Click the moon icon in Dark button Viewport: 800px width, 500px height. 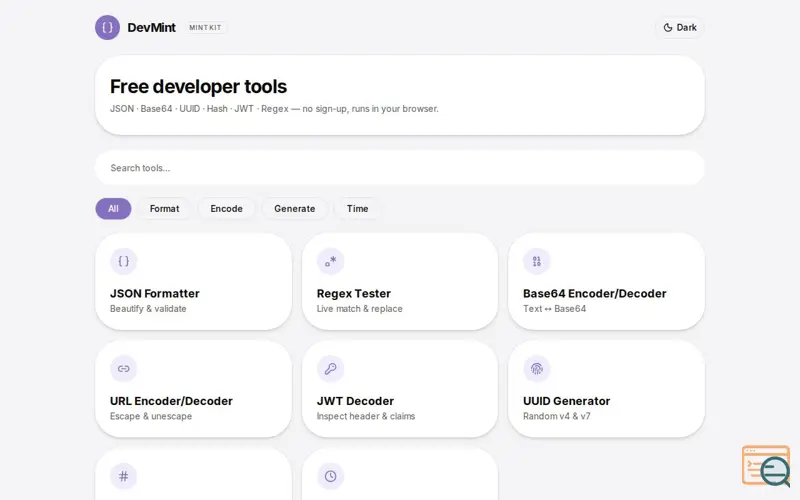pyautogui.click(x=667, y=28)
